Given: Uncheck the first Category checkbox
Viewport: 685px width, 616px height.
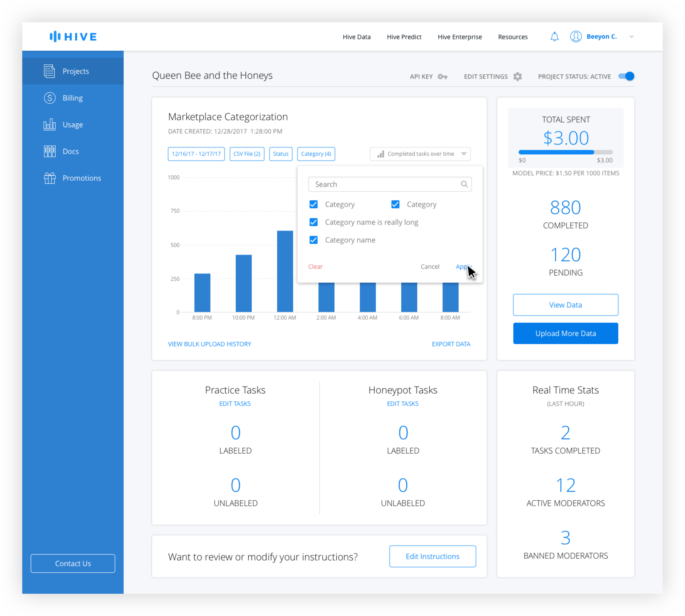Looking at the screenshot, I should pos(313,204).
